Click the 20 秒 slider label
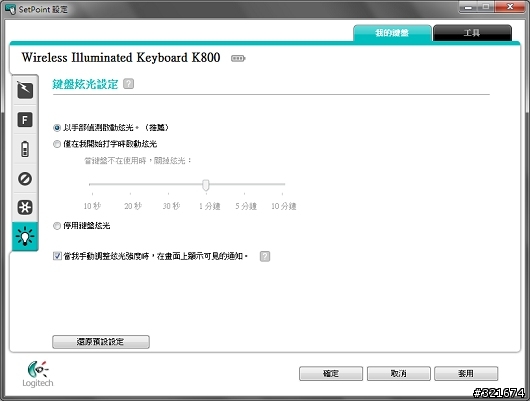Viewport: 530px width, 401px height. point(133,206)
